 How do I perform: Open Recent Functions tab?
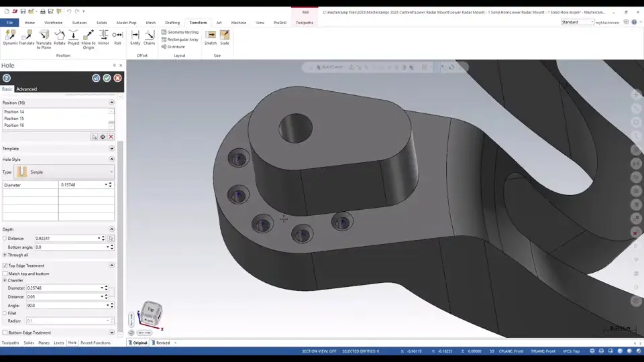(x=95, y=343)
